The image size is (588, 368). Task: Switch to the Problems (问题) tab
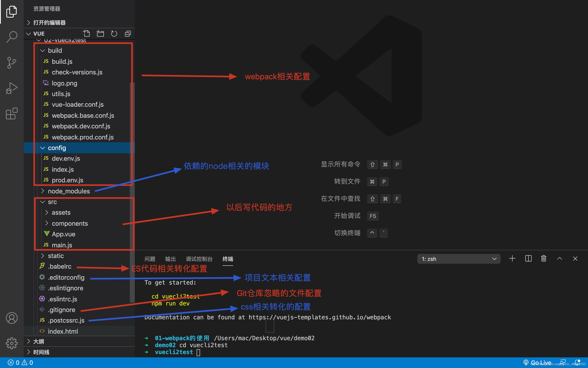pos(150,259)
